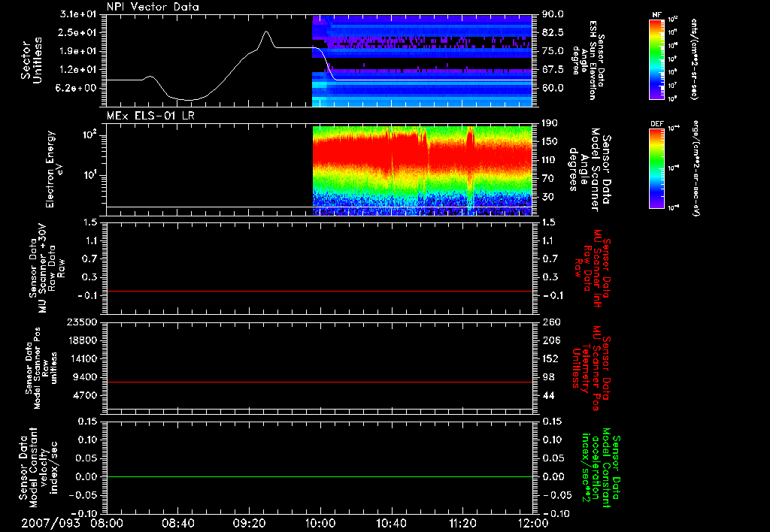Click the 09:20 time axis label

click(249, 523)
